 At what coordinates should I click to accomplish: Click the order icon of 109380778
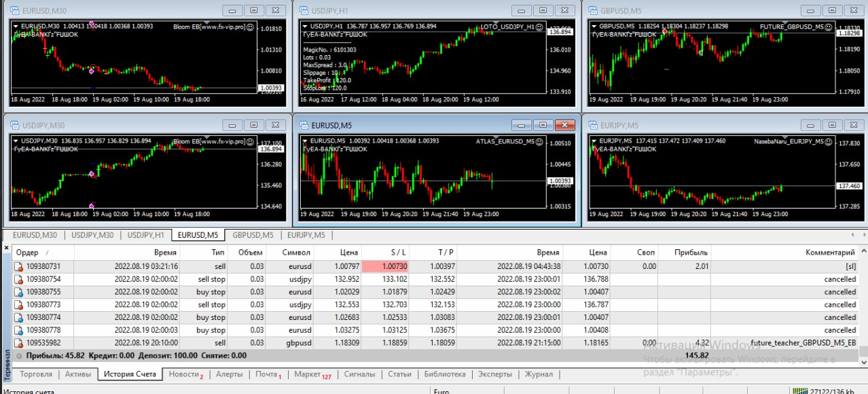tap(20, 330)
